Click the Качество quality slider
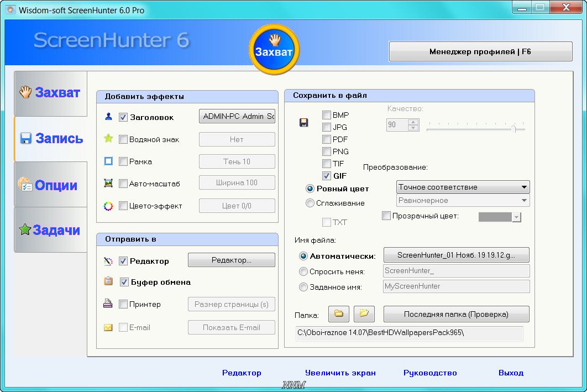The image size is (587, 392). coord(475,128)
